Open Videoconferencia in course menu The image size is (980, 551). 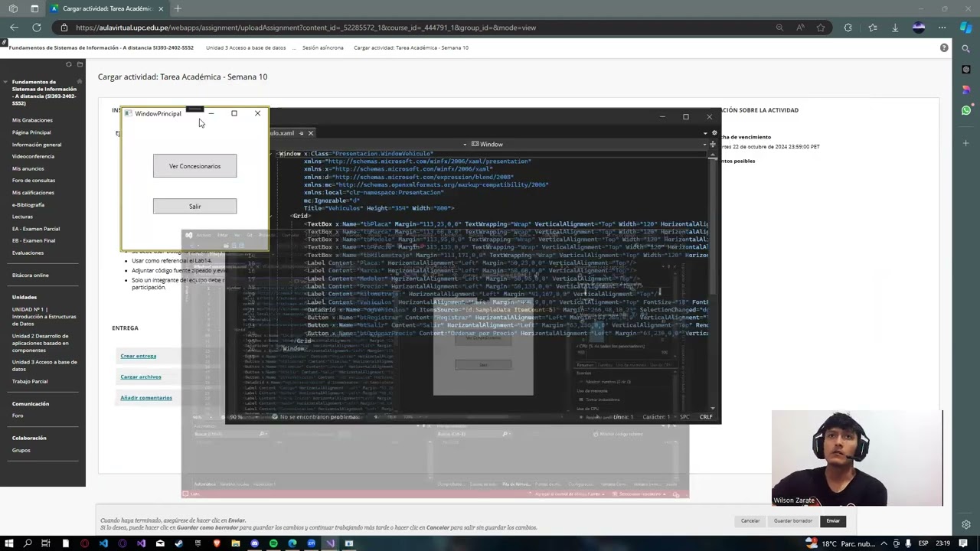(x=33, y=156)
